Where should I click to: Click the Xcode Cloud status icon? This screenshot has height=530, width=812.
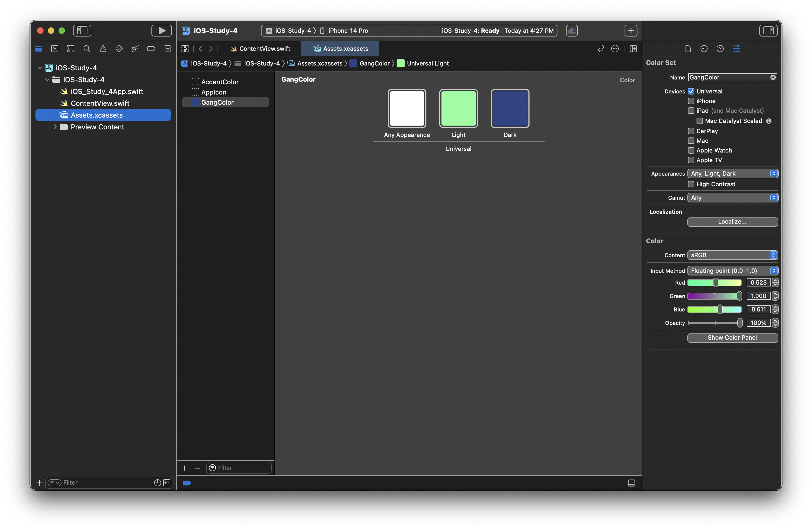tap(572, 30)
